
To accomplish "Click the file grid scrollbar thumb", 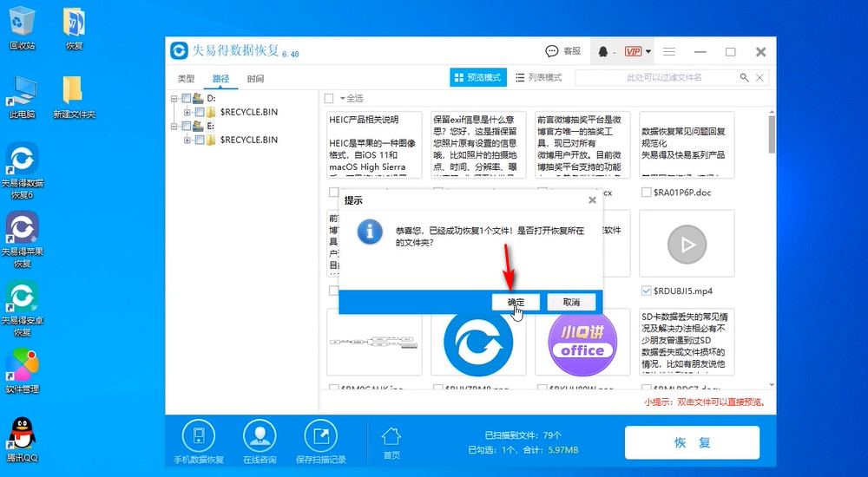I will point(772,135).
